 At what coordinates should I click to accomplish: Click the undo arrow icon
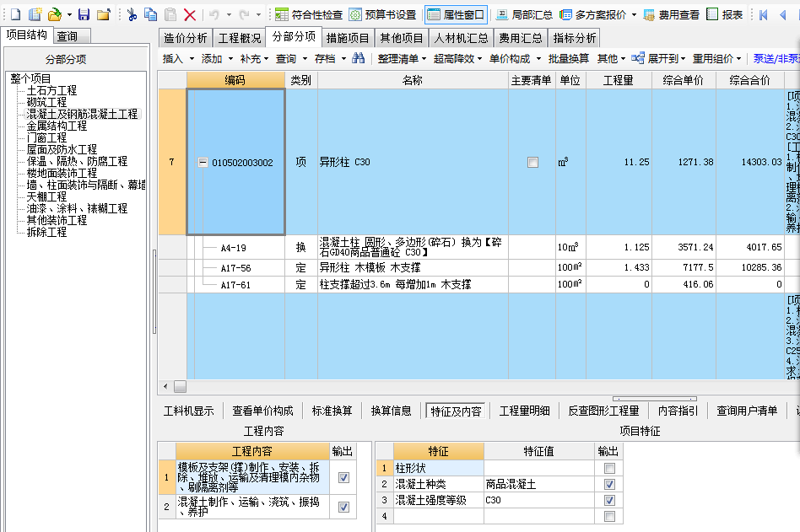[214, 14]
